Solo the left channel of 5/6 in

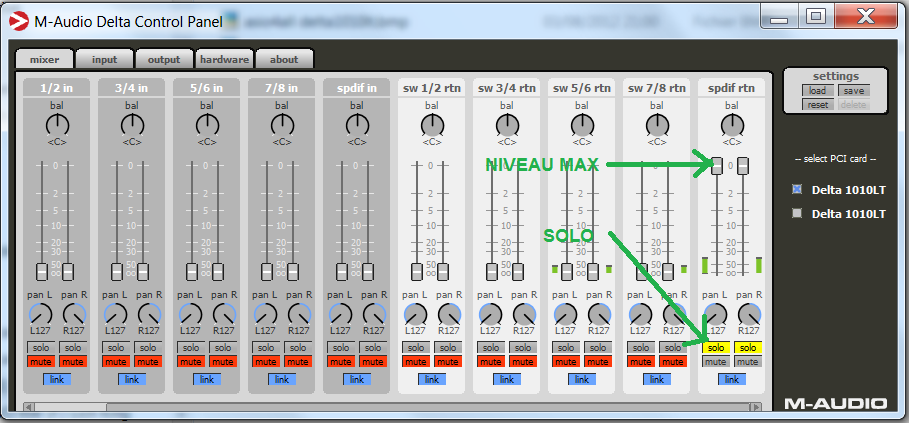point(191,348)
